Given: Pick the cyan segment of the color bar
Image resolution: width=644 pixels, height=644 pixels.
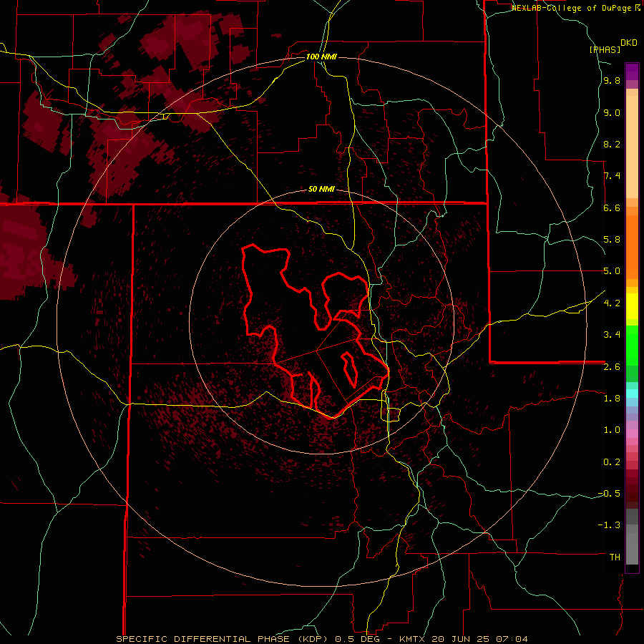Looking at the screenshot, I should [x=632, y=393].
